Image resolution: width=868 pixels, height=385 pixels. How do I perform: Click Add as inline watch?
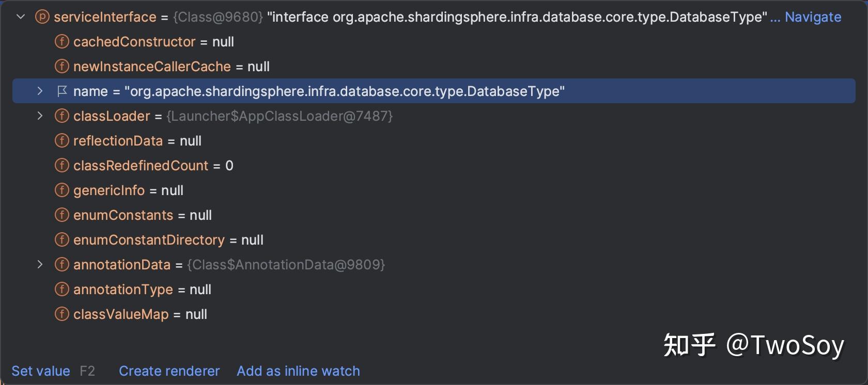point(298,371)
